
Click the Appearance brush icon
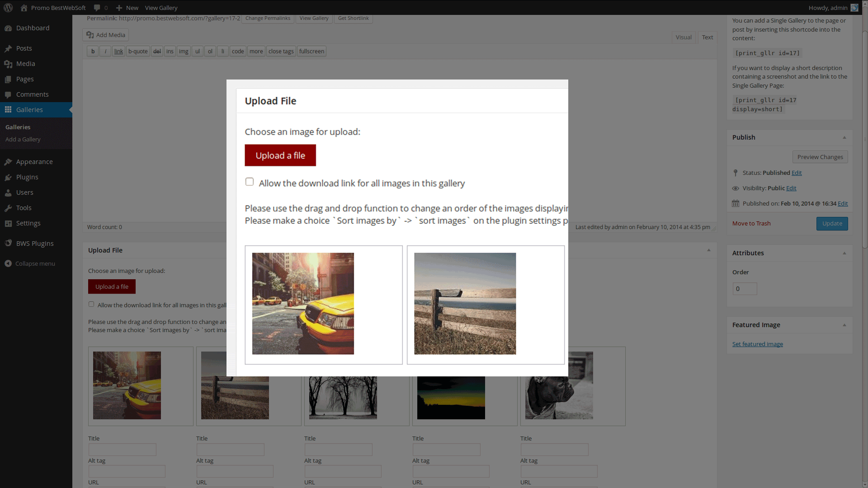pyautogui.click(x=8, y=162)
